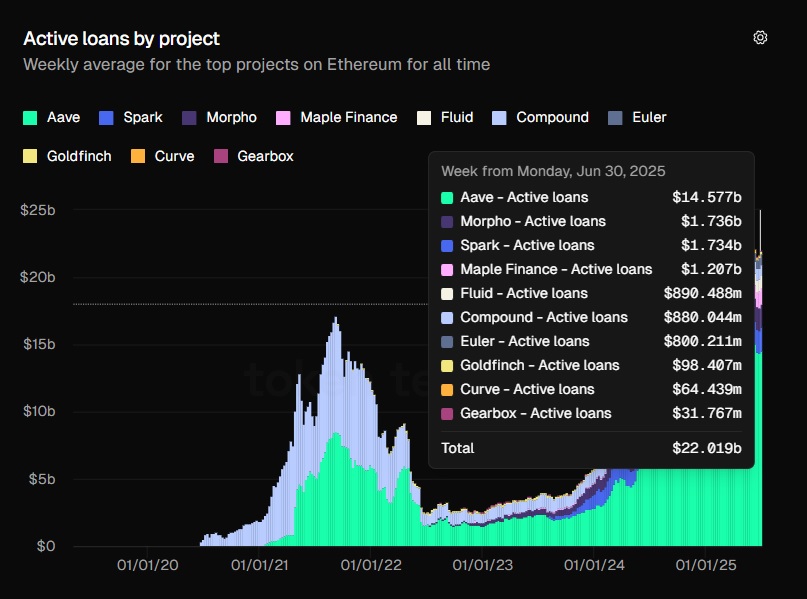Click the '$20b' y-axis label

point(38,277)
